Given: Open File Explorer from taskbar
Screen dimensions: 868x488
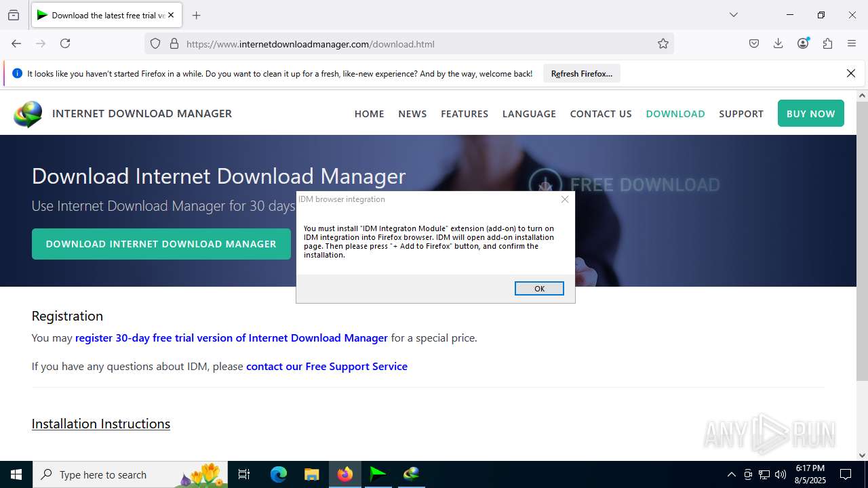Looking at the screenshot, I should [x=311, y=474].
